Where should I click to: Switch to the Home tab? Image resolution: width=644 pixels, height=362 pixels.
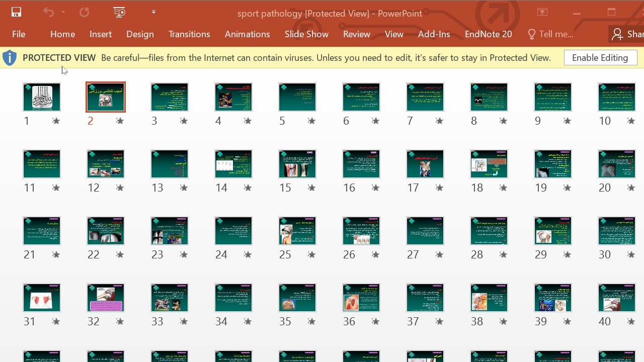62,34
